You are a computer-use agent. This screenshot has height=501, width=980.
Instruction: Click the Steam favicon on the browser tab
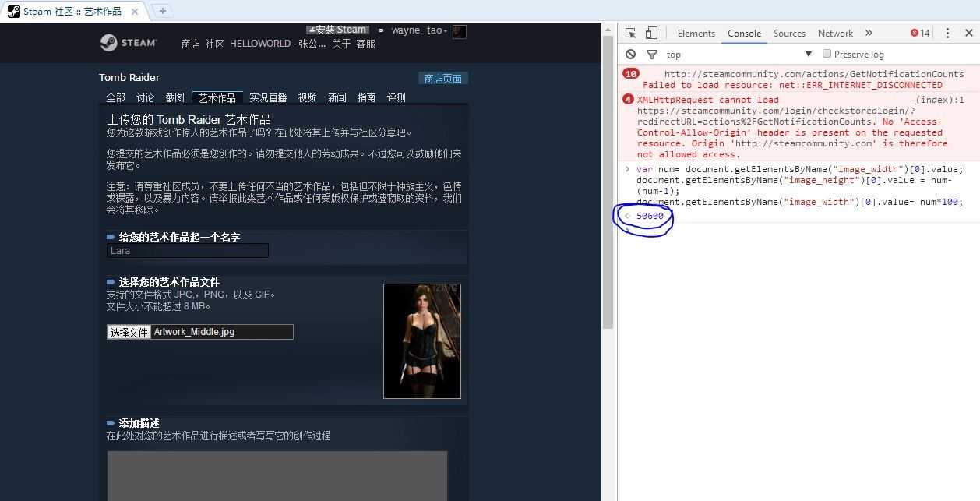(14, 11)
